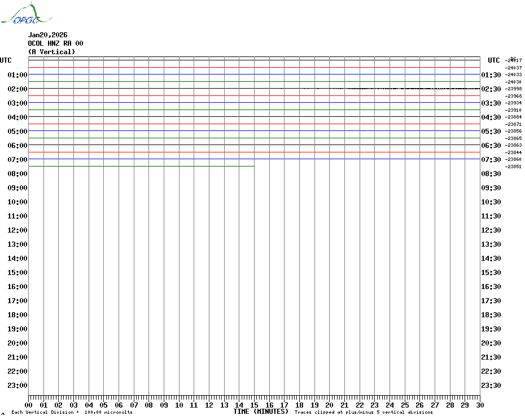This screenshot has height=420, width=525.
Task: Select the 19:30 label on right axis
Action: coord(491,329)
